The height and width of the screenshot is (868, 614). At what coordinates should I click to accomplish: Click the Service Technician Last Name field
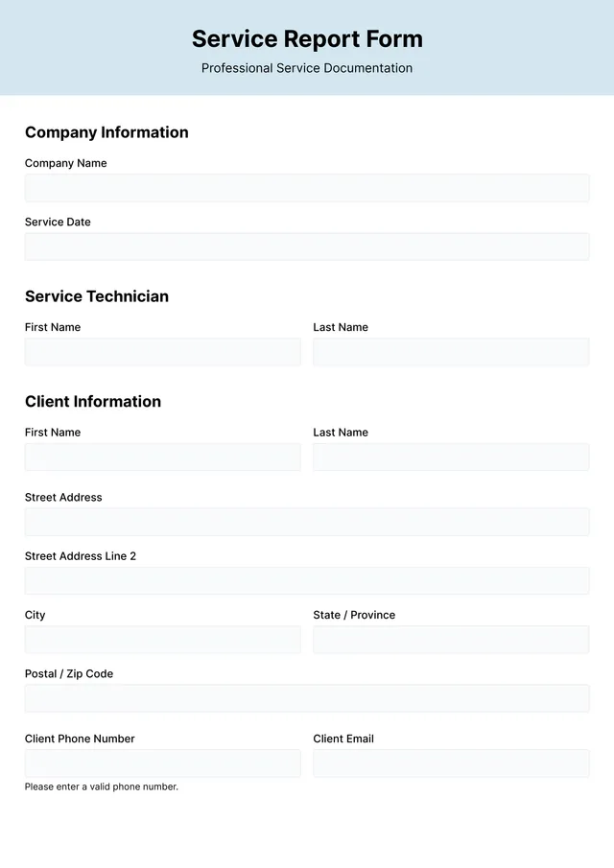[451, 351]
